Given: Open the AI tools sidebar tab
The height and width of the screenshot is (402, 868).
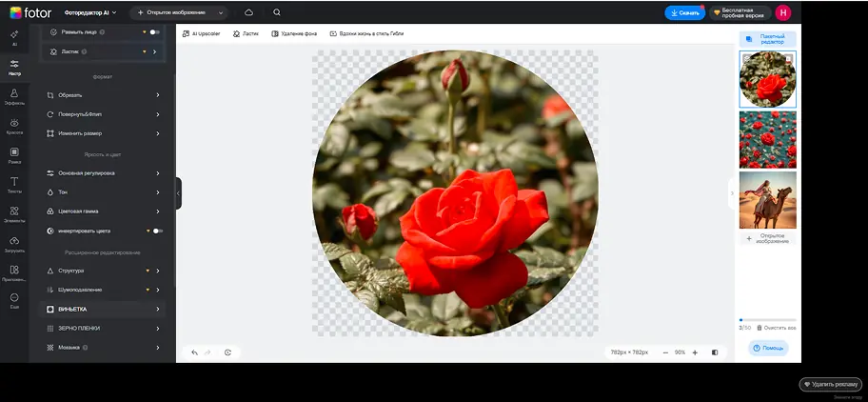Looking at the screenshot, I should tap(14, 37).
